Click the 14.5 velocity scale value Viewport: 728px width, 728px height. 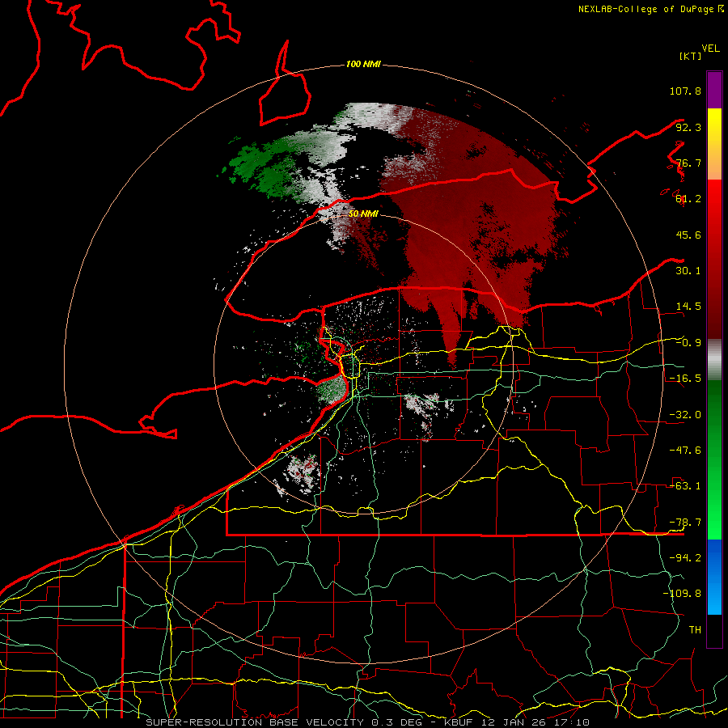688,307
